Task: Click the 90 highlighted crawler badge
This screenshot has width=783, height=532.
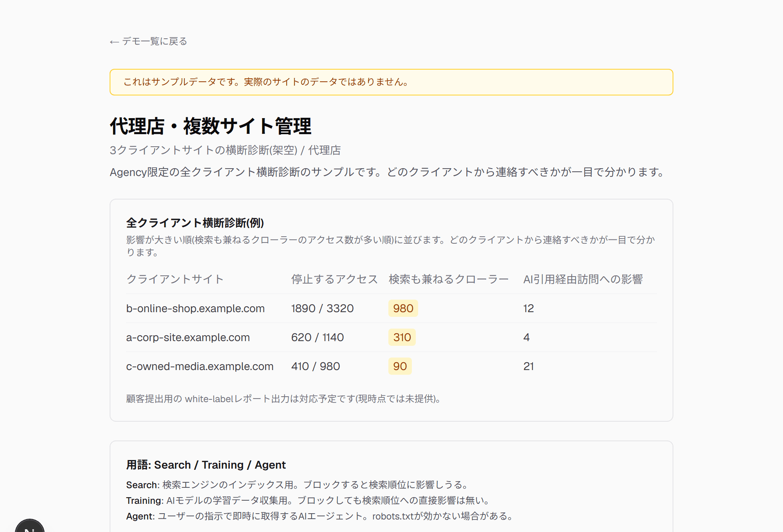Action: click(400, 366)
